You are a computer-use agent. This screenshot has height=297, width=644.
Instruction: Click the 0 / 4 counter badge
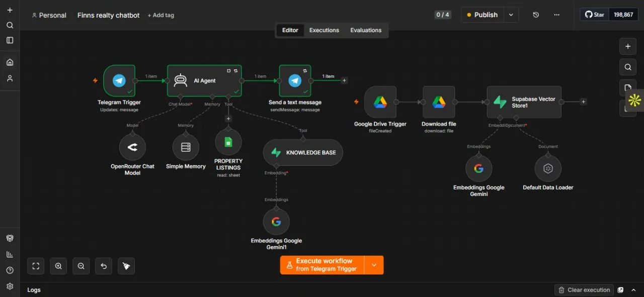443,15
